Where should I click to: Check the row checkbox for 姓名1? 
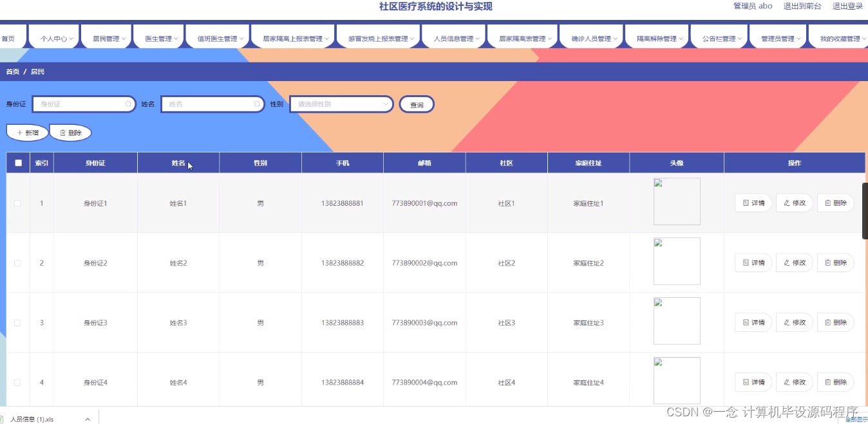17,203
